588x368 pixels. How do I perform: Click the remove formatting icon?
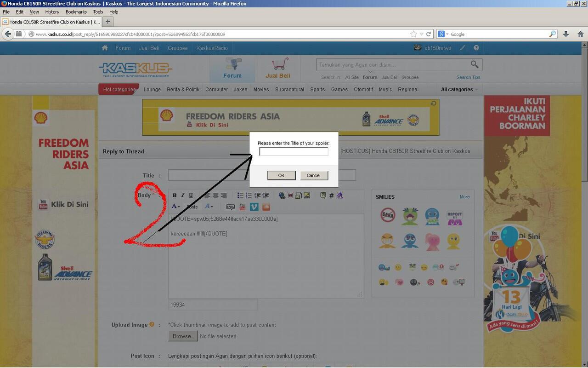pos(339,195)
